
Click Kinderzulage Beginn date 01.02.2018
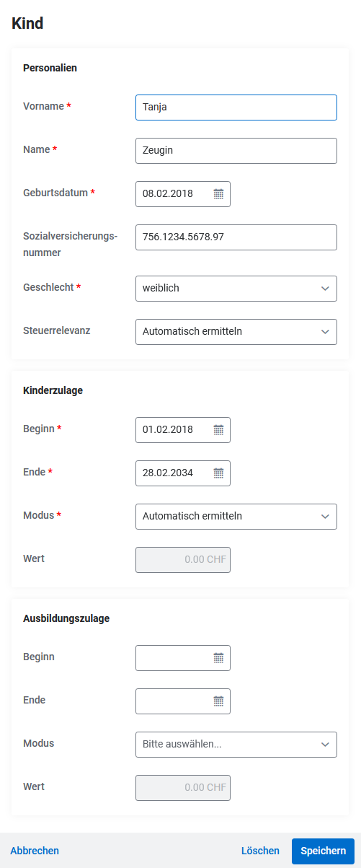coord(168,430)
